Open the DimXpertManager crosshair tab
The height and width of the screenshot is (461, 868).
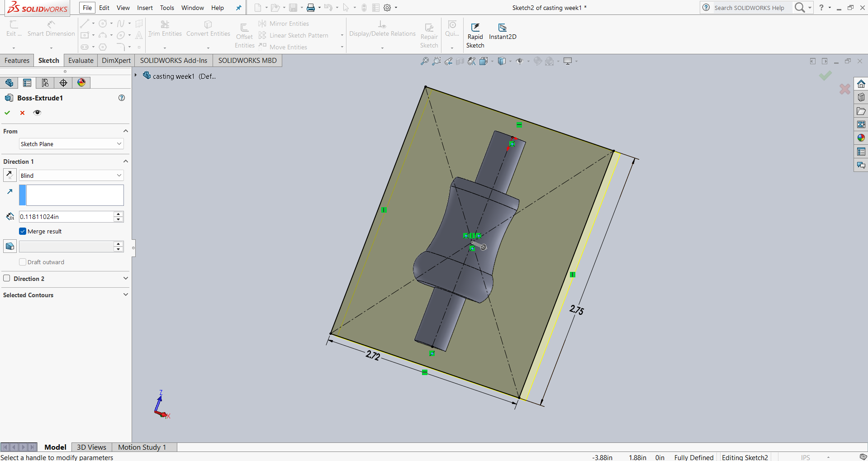63,83
